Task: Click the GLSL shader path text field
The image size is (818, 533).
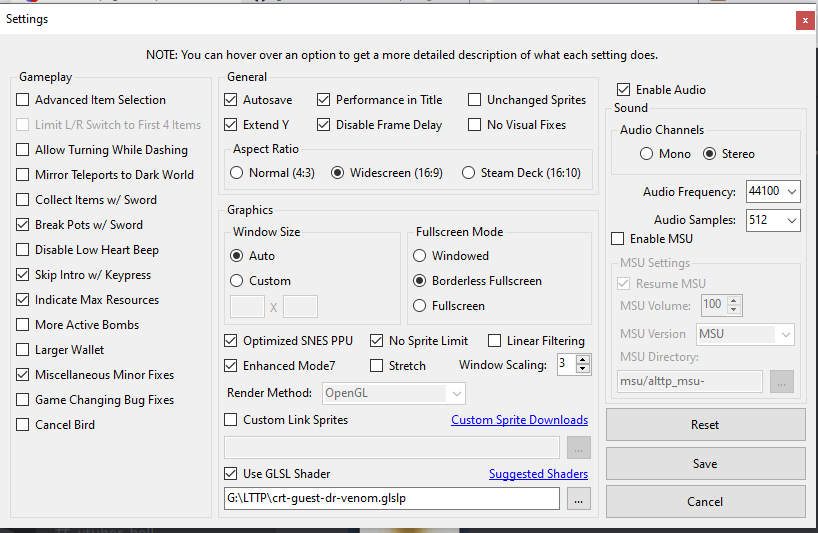Action: (392, 498)
